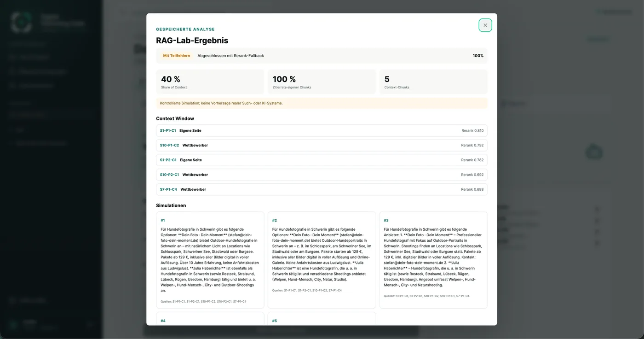Select chunk ID S7-P1-C4
The width and height of the screenshot is (644, 339).
[168, 189]
